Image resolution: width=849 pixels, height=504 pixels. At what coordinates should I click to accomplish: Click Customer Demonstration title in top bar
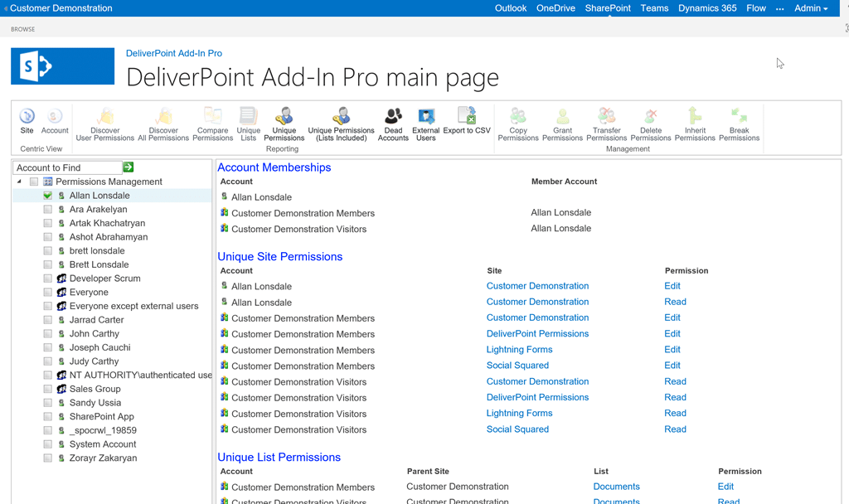pyautogui.click(x=61, y=8)
